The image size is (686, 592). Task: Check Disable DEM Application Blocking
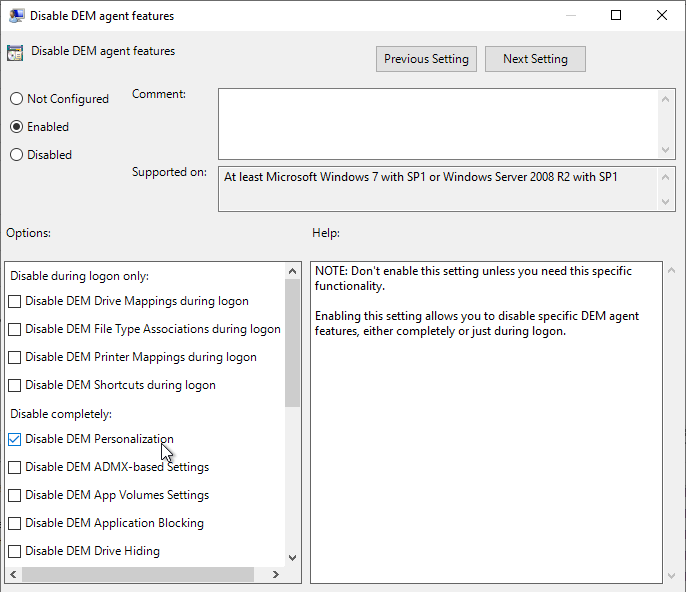14,523
